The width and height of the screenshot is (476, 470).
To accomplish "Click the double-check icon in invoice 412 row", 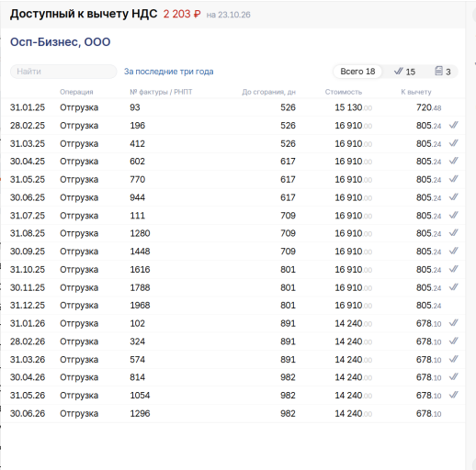I will click(x=454, y=143).
